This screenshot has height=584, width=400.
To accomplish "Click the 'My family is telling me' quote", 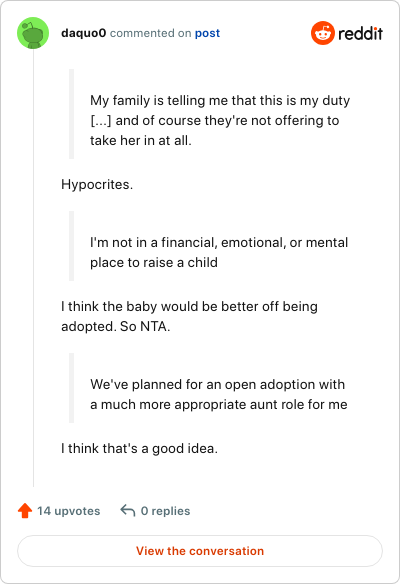I will click(x=220, y=120).
